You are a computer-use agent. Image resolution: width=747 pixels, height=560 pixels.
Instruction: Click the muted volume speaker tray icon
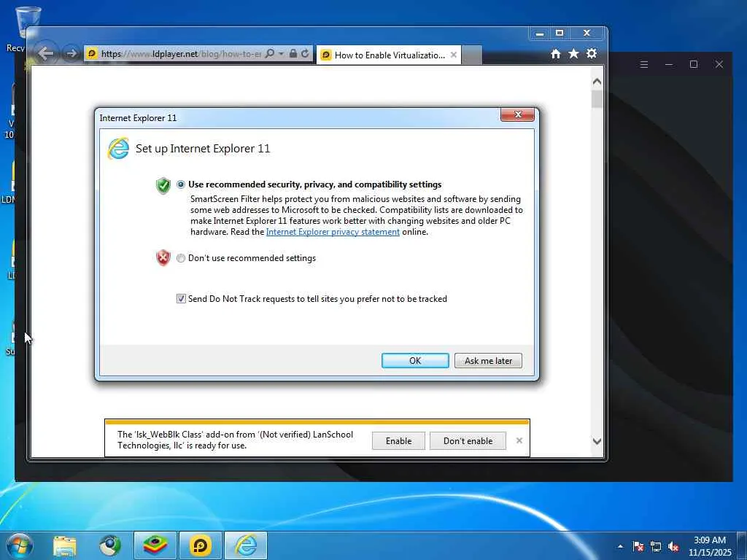tap(673, 546)
